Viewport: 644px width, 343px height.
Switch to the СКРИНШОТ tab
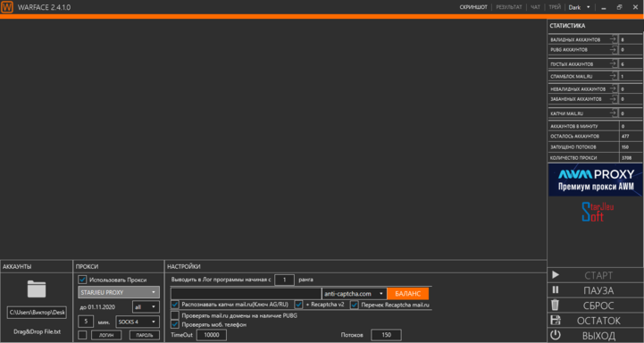[473, 7]
